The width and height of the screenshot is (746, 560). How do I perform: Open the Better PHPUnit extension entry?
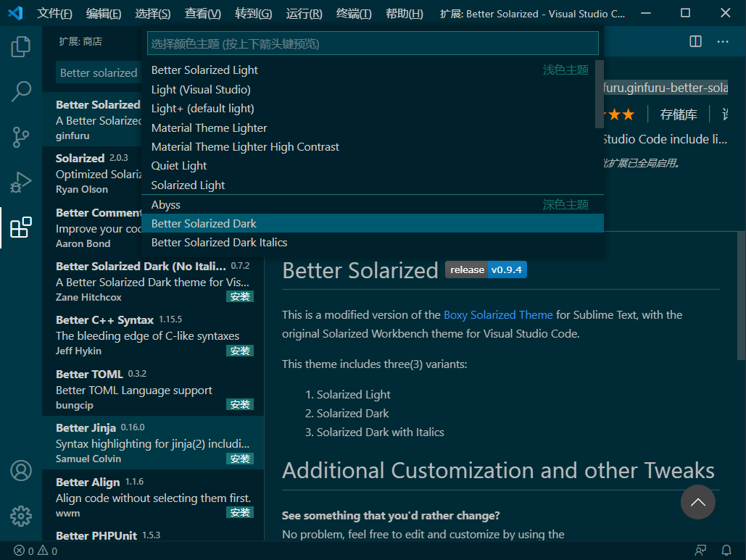tap(153, 532)
